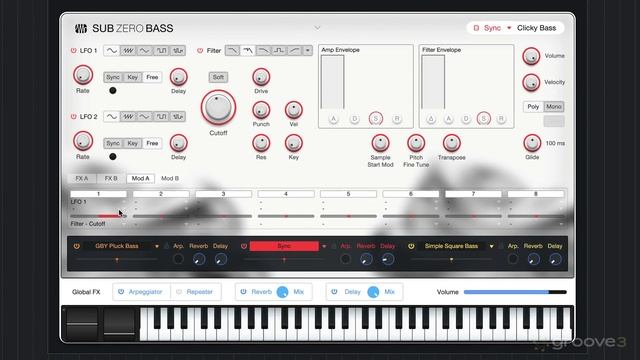Click the Sample Start Mod knob
Screen dimensions: 640x360
pyautogui.click(x=380, y=143)
